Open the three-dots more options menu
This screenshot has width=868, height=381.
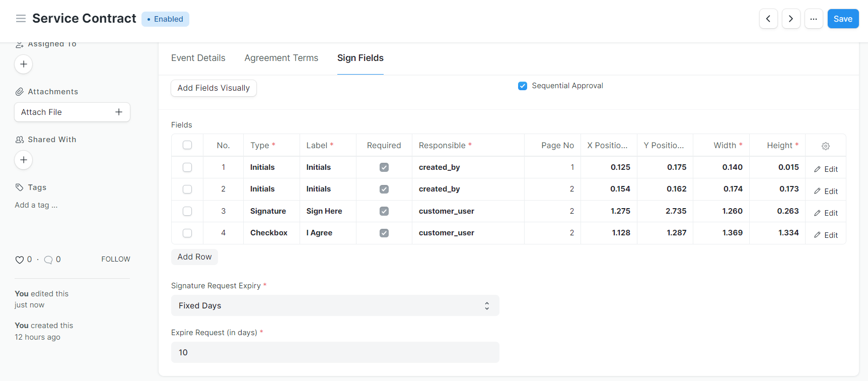pos(814,19)
